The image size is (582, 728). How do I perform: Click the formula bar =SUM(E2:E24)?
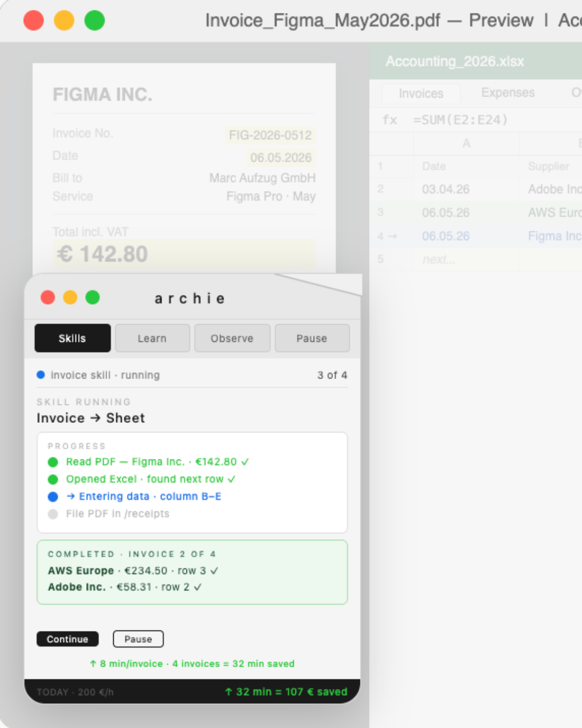[x=460, y=120]
